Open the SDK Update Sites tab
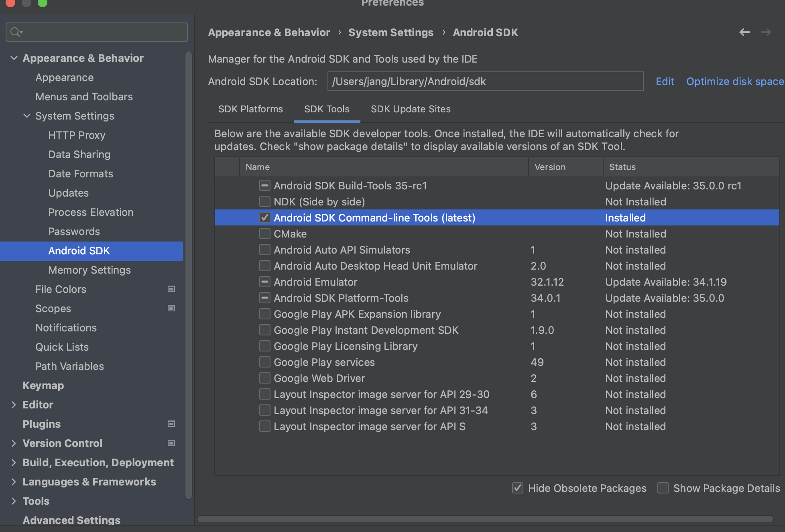 click(411, 109)
